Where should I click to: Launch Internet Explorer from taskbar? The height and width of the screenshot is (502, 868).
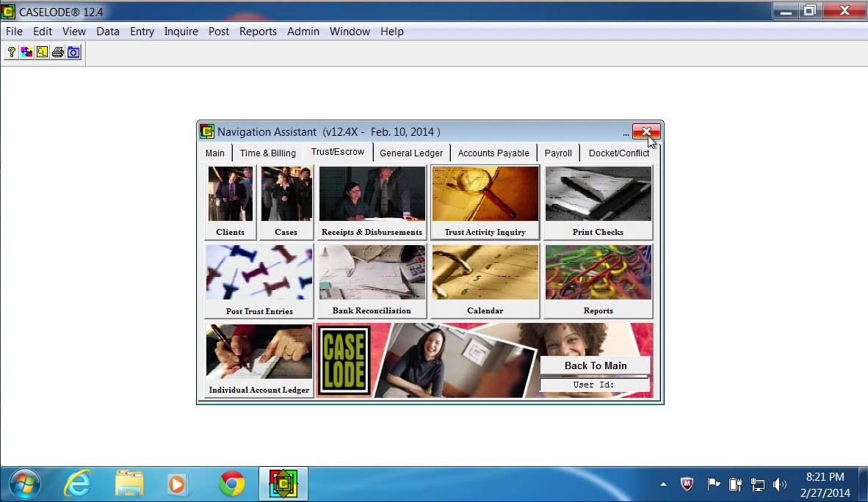pyautogui.click(x=77, y=484)
